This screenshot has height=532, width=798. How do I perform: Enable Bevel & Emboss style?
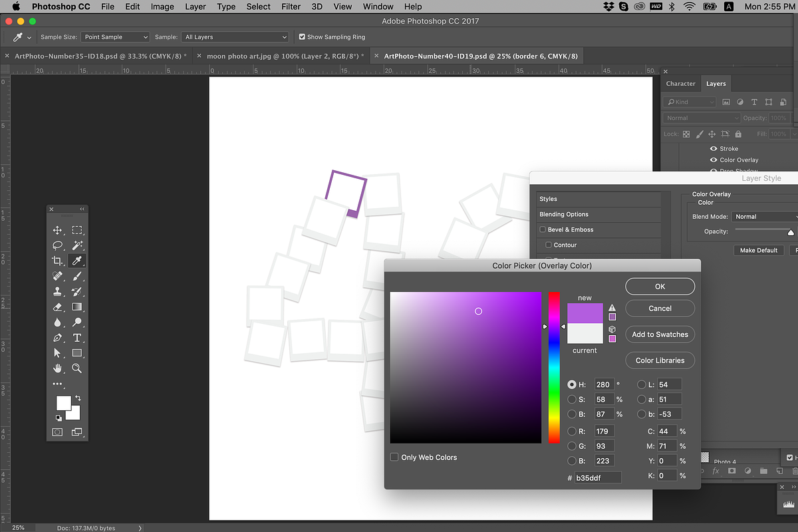(543, 229)
